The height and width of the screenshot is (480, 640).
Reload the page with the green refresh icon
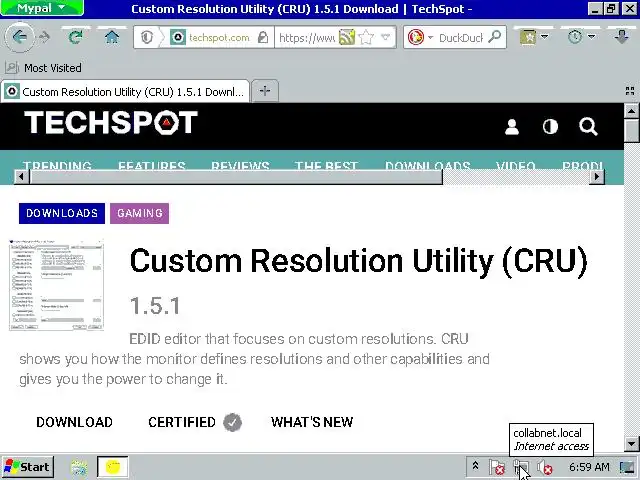click(x=76, y=38)
